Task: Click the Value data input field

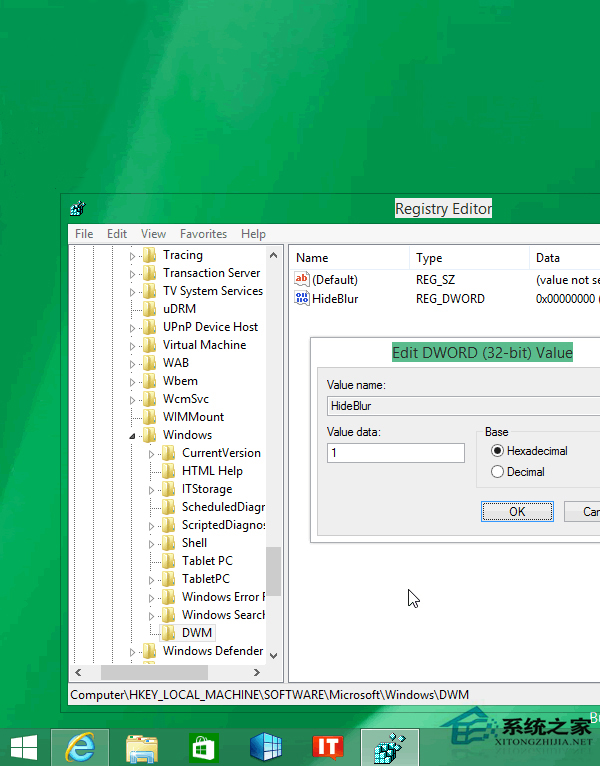Action: coord(396,453)
